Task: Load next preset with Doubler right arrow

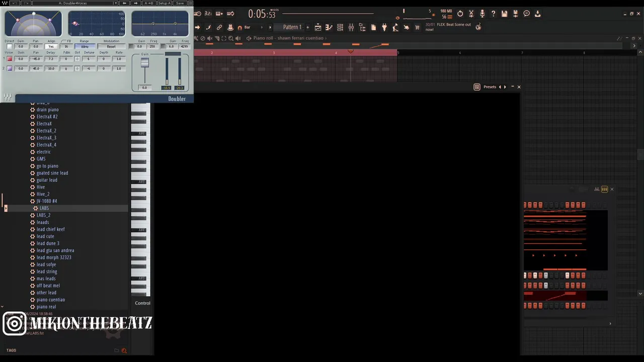Action: [136, 3]
